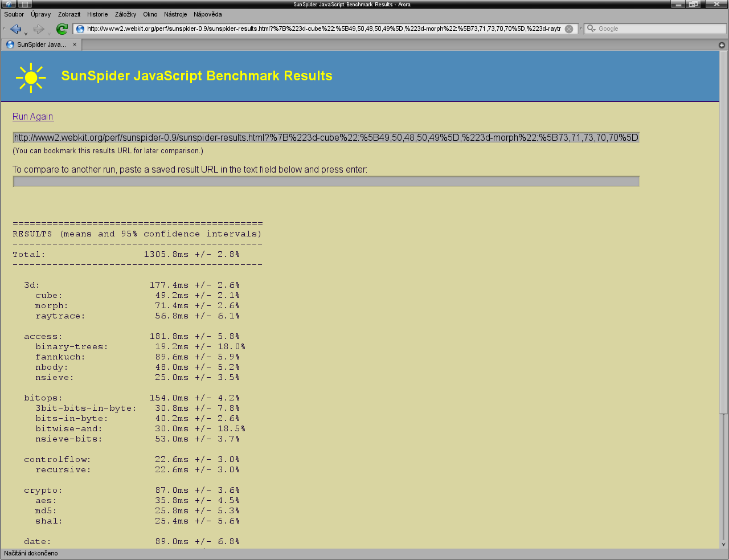Click the sha1: 25.4ms row
Screen dimensions: 729x560
click(x=138, y=521)
